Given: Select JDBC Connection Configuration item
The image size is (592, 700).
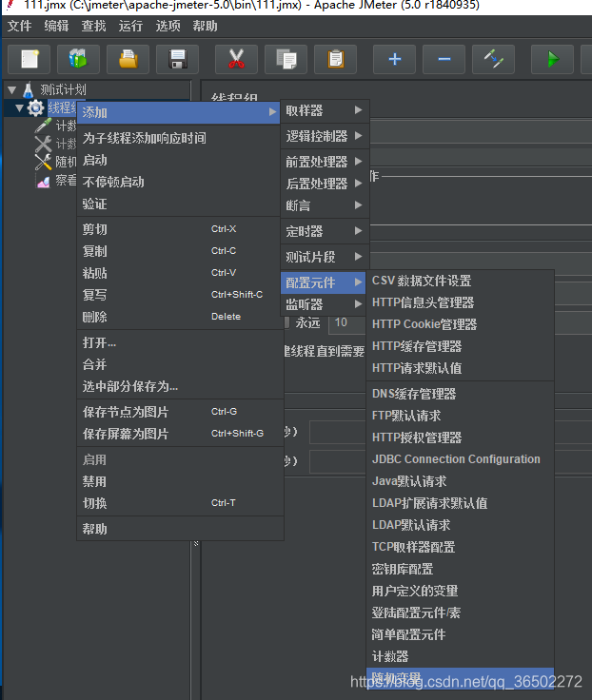Looking at the screenshot, I should click(x=461, y=459).
